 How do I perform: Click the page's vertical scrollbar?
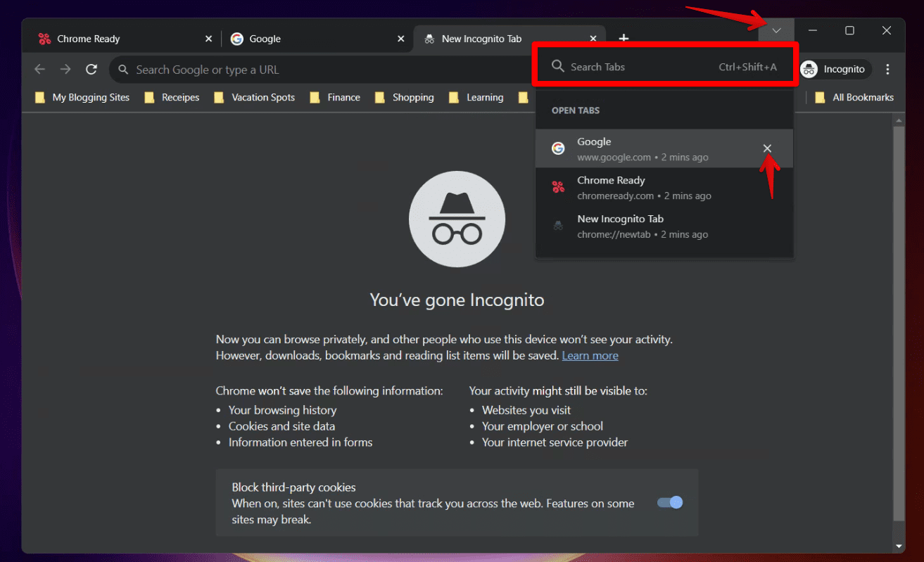pos(899,324)
